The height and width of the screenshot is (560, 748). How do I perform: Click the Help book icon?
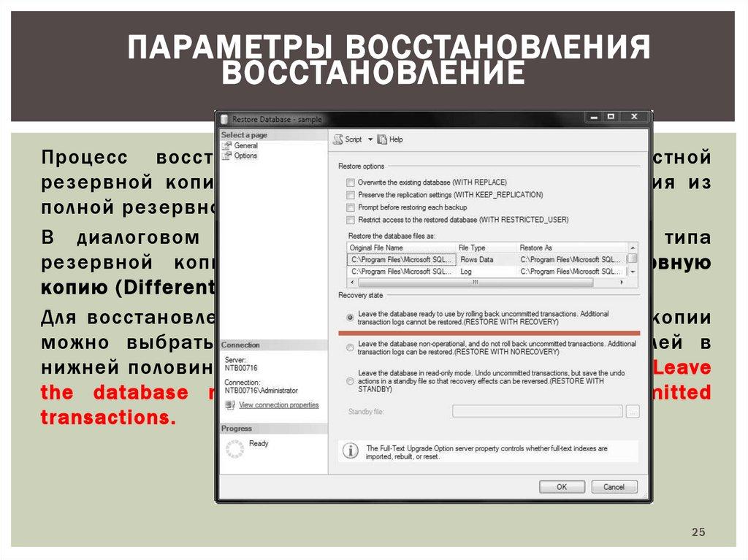tap(382, 139)
